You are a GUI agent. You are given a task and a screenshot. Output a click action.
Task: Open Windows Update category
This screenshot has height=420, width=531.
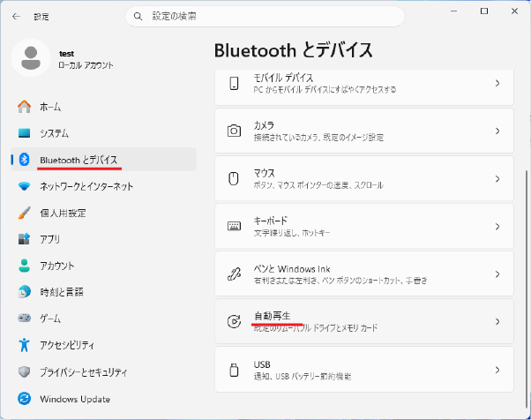coord(103,399)
